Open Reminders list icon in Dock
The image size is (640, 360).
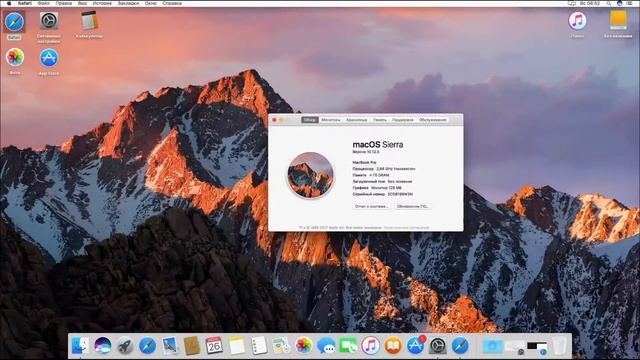(259, 346)
